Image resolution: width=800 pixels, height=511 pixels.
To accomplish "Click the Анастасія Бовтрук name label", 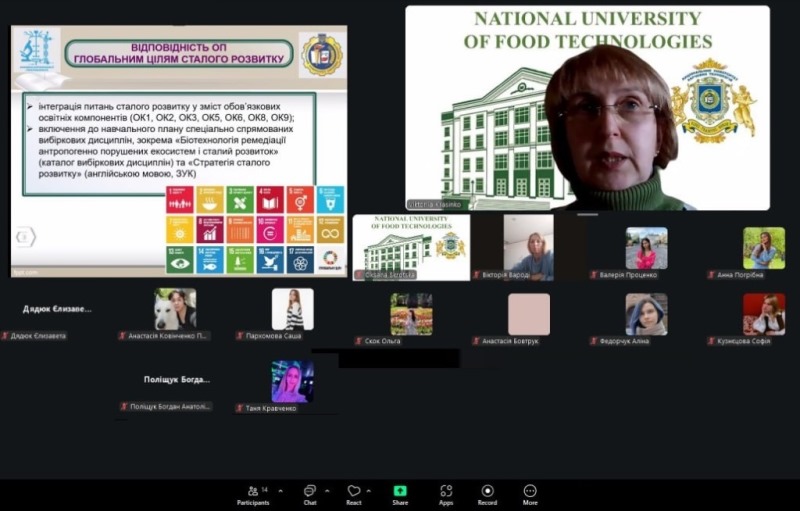I will click(510, 341).
